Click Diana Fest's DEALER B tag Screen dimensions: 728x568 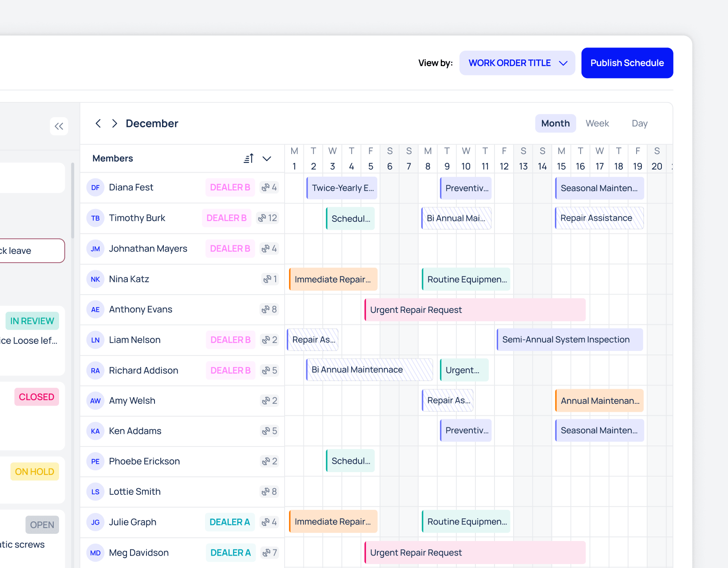(230, 187)
